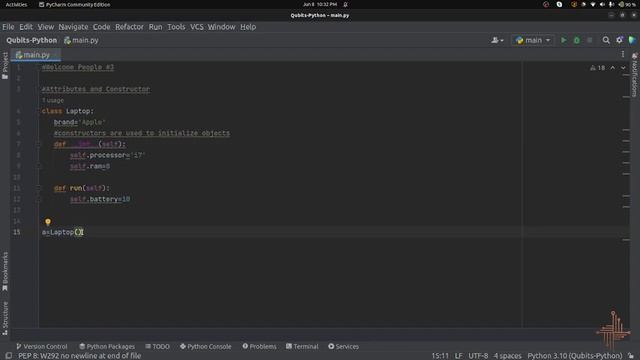Click the warnings count indicator 18

point(598,68)
